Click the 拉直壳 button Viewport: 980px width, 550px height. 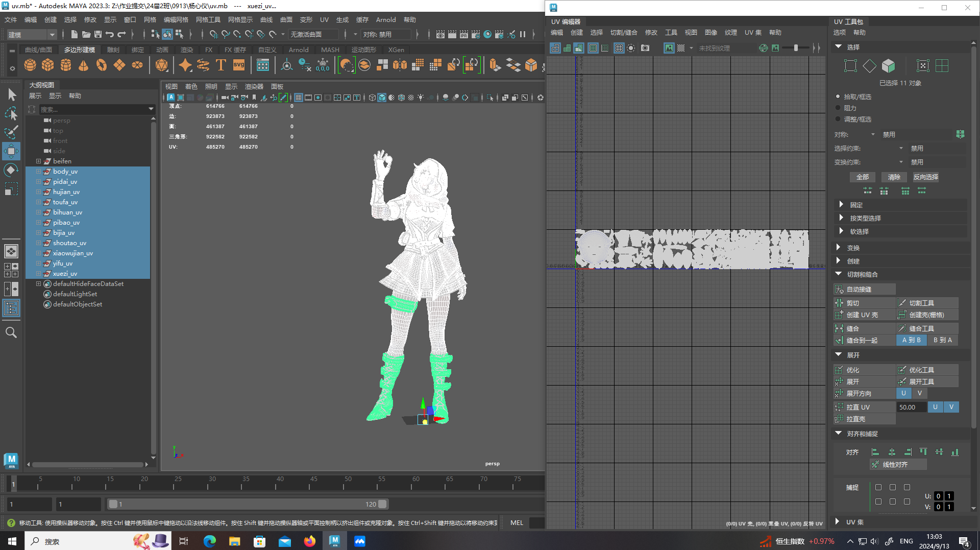(x=865, y=419)
